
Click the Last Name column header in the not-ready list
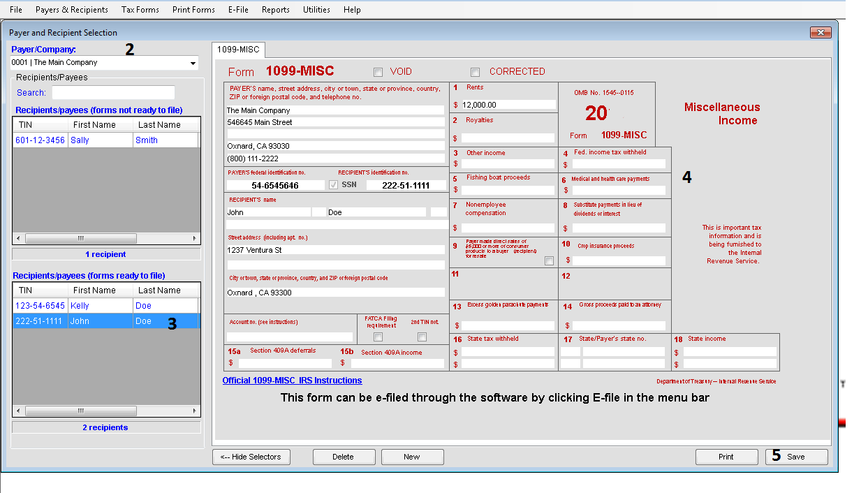pyautogui.click(x=165, y=125)
